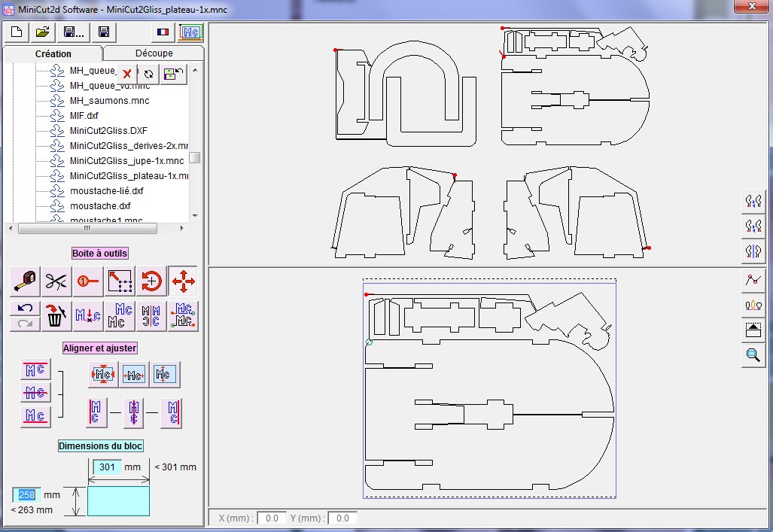
Task: Click the block width 301 field
Action: coord(107,467)
